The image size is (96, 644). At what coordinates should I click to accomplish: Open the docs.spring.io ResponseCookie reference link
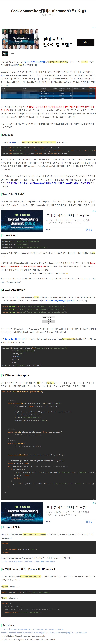click(x=44, y=633)
